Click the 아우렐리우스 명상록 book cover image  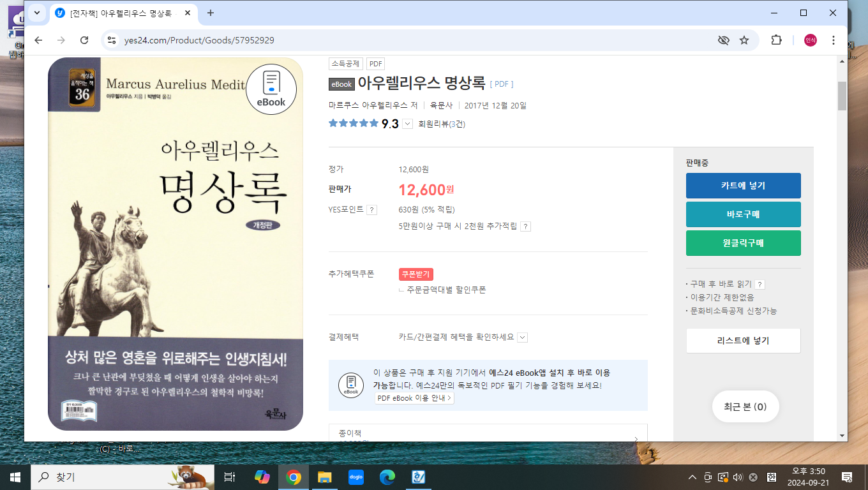176,244
